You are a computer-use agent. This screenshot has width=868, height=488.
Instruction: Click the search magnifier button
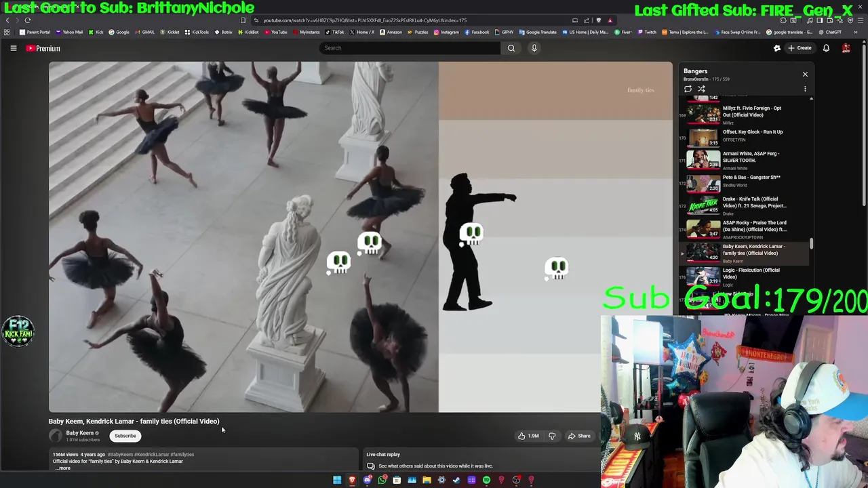(511, 48)
